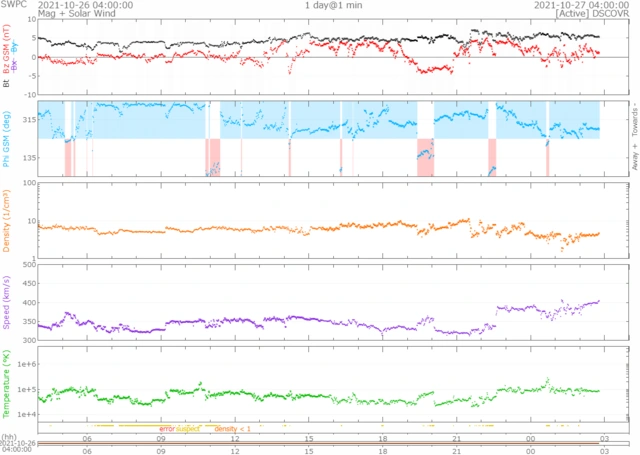Click the light blue 'By' axis label

click(x=15, y=49)
